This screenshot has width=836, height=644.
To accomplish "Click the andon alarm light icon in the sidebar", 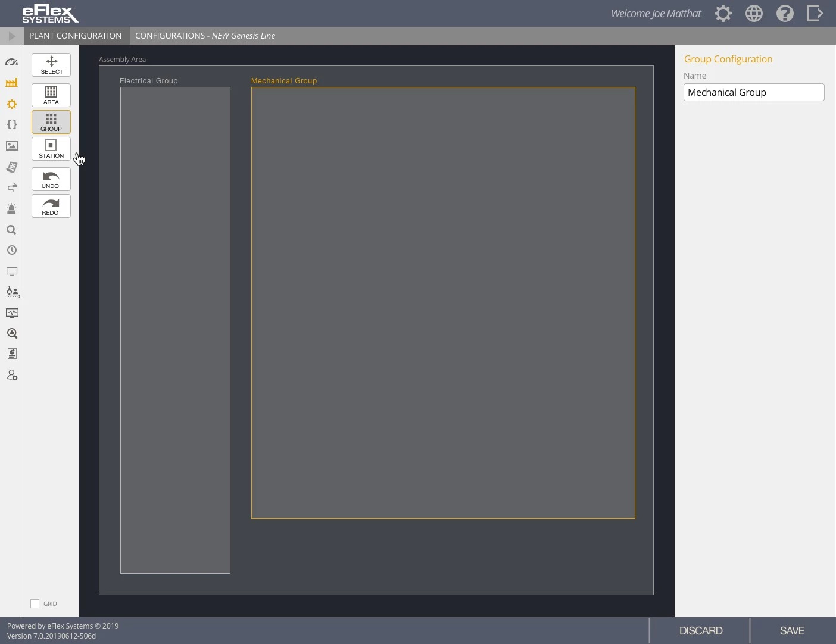I will (12, 208).
